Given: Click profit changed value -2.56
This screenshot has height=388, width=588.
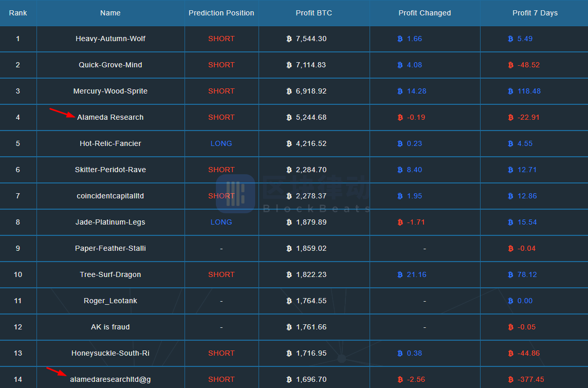Looking at the screenshot, I should 416,380.
